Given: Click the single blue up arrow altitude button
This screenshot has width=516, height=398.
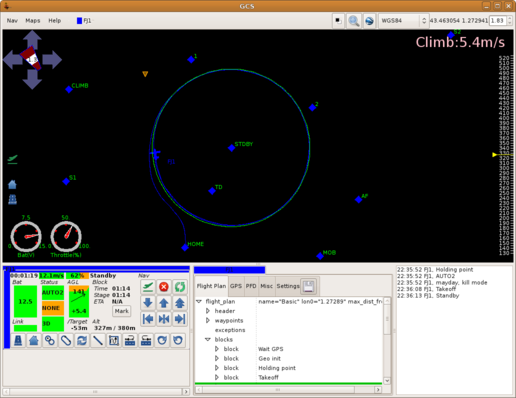Looking at the screenshot, I should (164, 303).
